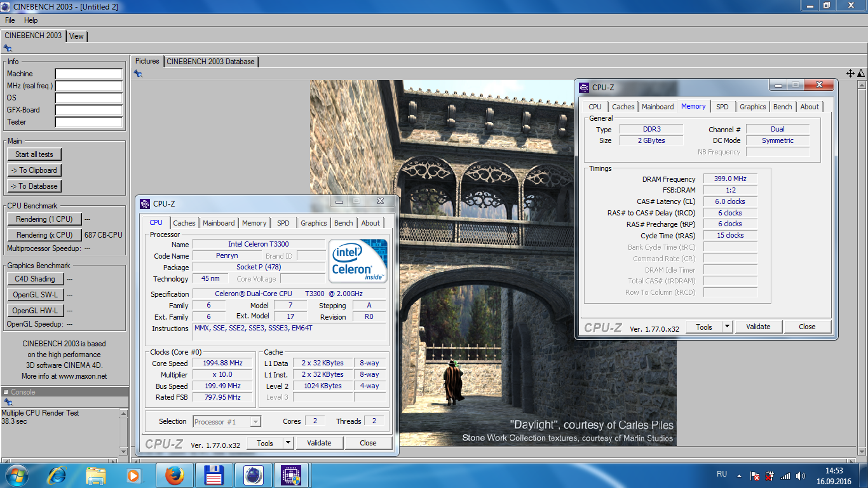
Task: Open the wireless network signal icon
Action: point(785,475)
